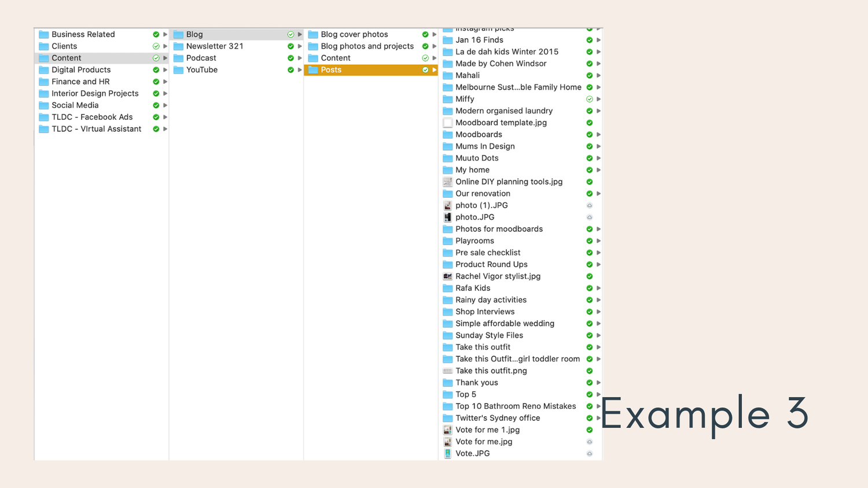Click the gray cloud icon beside photo.JPG
Viewport: 868px width, 488px height.
point(589,217)
